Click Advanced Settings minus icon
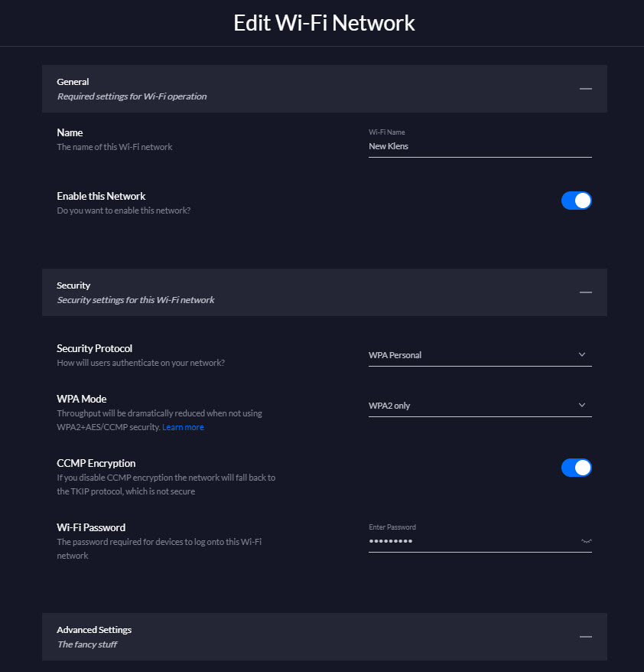 click(x=585, y=637)
